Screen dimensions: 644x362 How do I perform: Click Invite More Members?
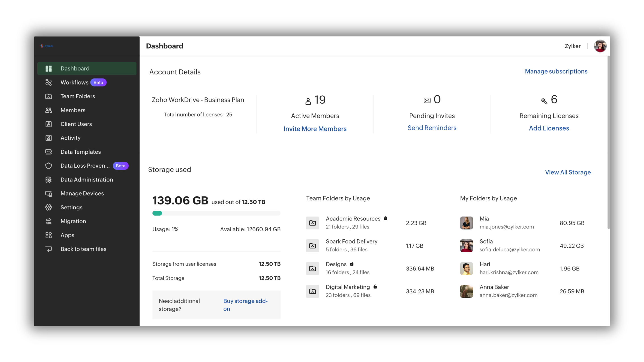pos(315,128)
